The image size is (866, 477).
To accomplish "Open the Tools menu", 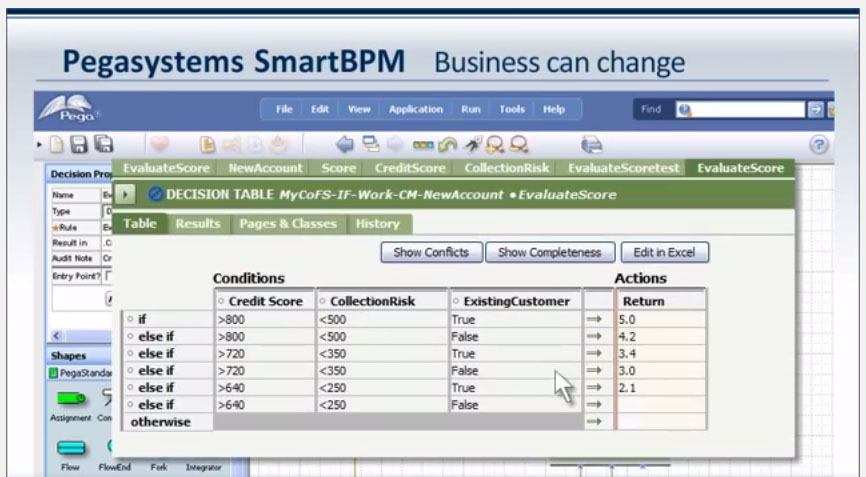I will point(512,109).
